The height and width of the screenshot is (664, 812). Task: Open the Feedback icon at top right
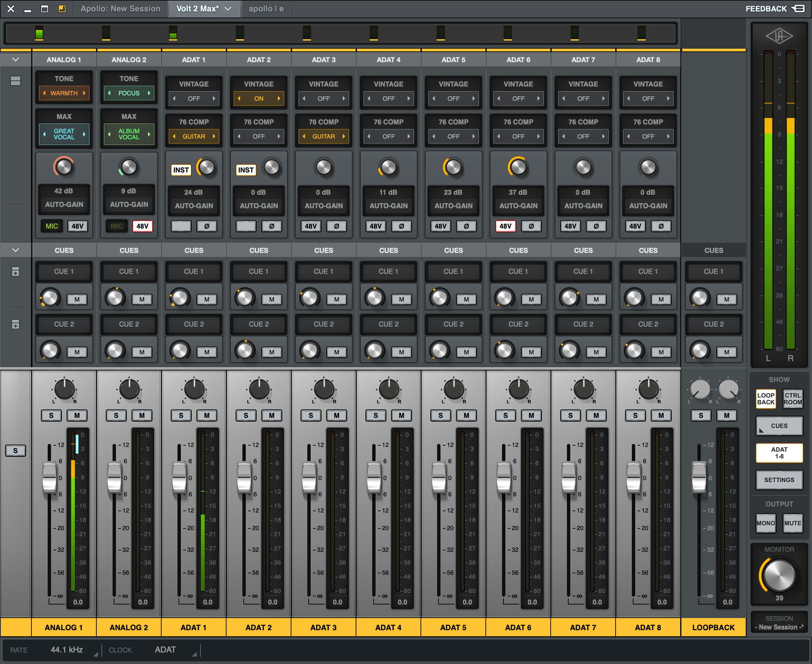click(798, 8)
